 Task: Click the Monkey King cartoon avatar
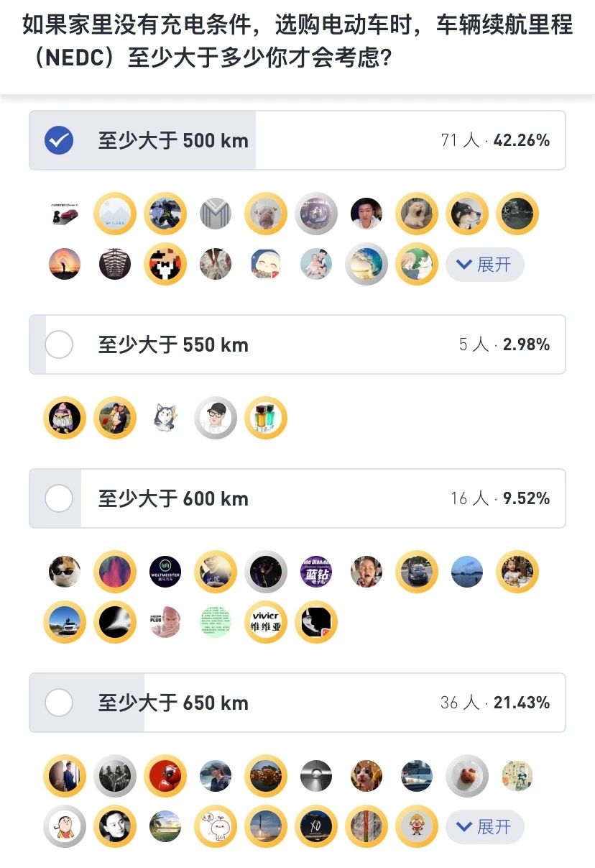coord(417,826)
